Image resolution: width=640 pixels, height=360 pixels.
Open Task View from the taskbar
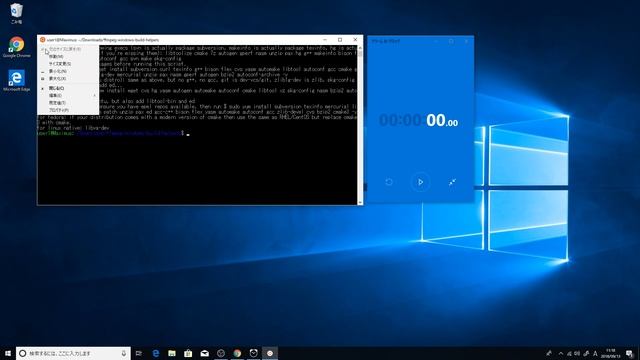coord(139,353)
